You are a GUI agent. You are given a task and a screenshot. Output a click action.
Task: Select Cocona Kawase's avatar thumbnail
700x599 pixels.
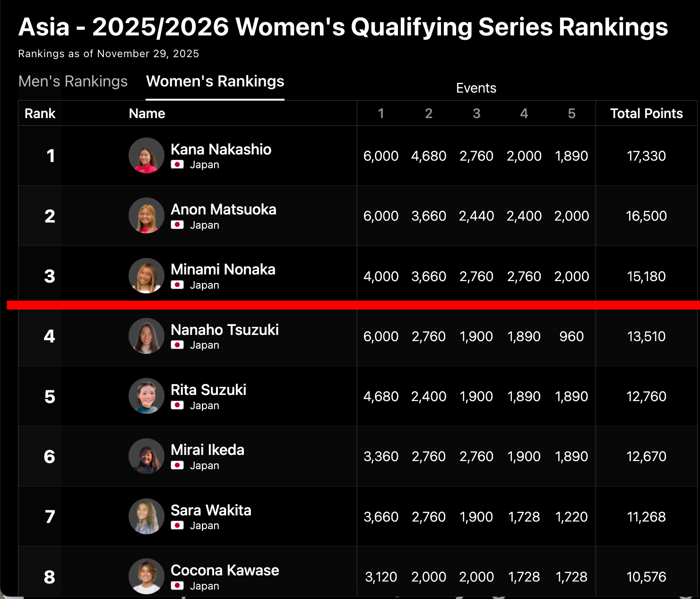[x=147, y=576]
